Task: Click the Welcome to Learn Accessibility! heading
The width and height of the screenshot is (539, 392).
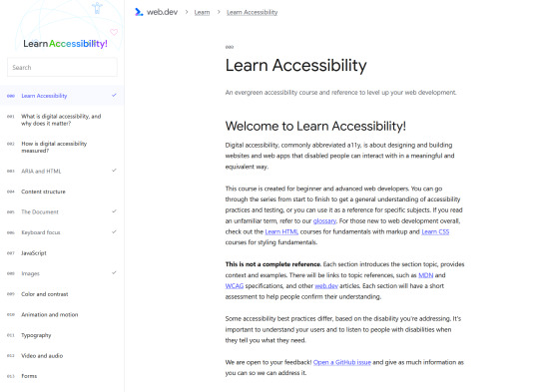Action: click(315, 126)
